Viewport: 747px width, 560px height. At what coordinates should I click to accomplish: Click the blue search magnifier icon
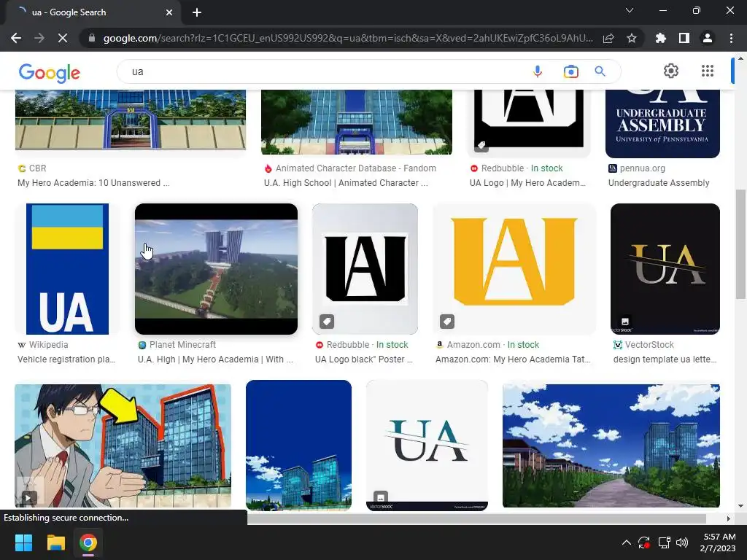[600, 71]
